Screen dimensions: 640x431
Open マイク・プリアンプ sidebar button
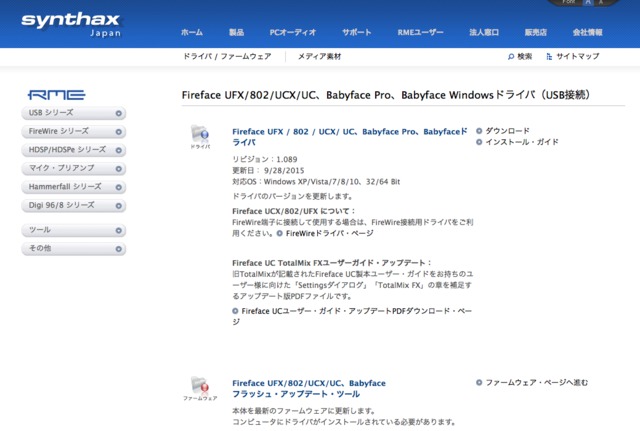point(73,169)
